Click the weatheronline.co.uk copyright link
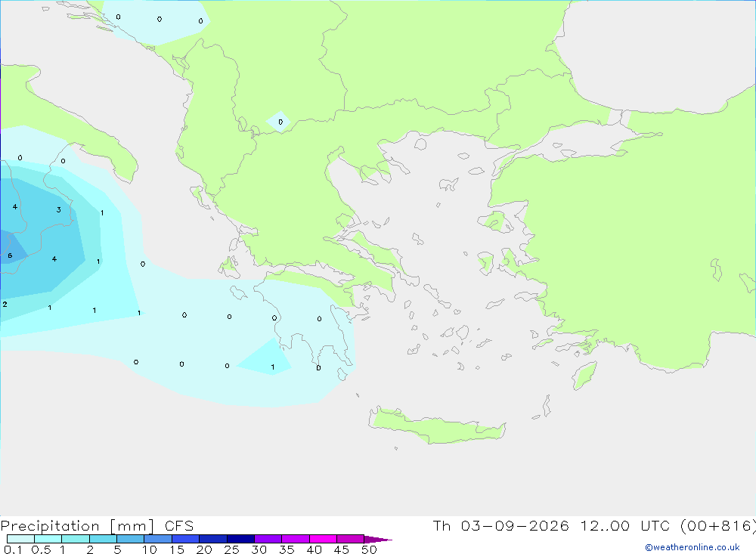Screen dimensions: 756x554 click(692, 547)
